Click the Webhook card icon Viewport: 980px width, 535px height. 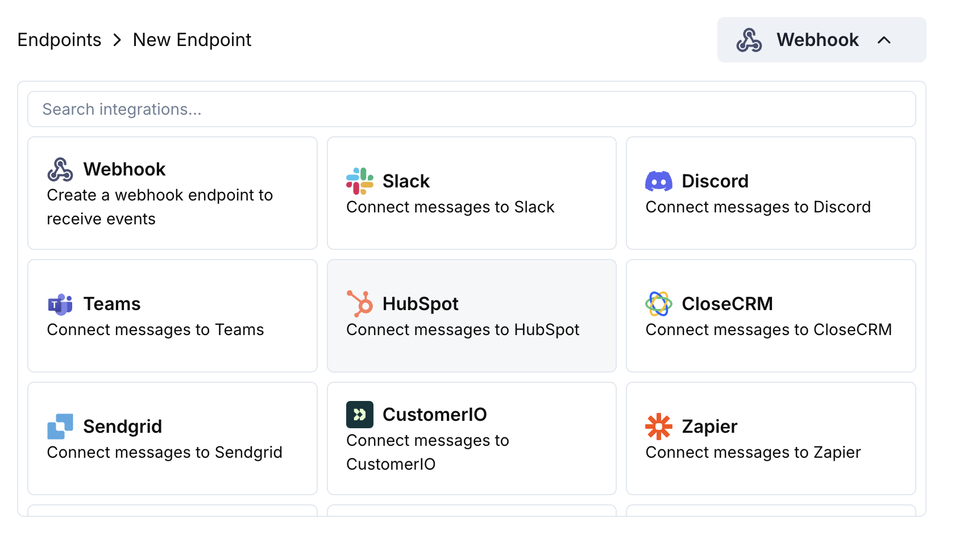click(59, 169)
